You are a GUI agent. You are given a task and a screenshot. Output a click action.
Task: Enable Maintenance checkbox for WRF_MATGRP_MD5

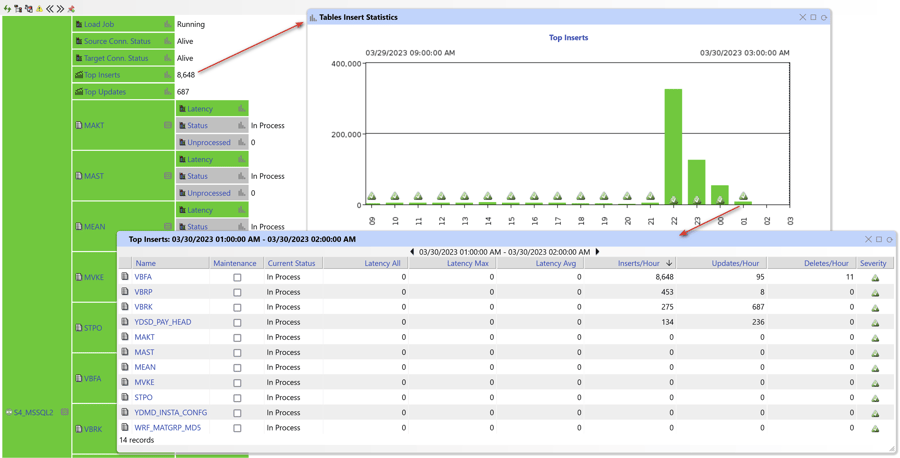(237, 428)
